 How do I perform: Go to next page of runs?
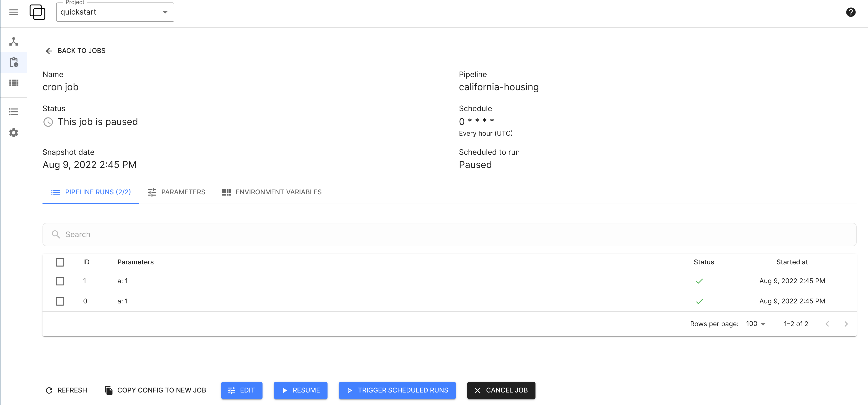[846, 324]
